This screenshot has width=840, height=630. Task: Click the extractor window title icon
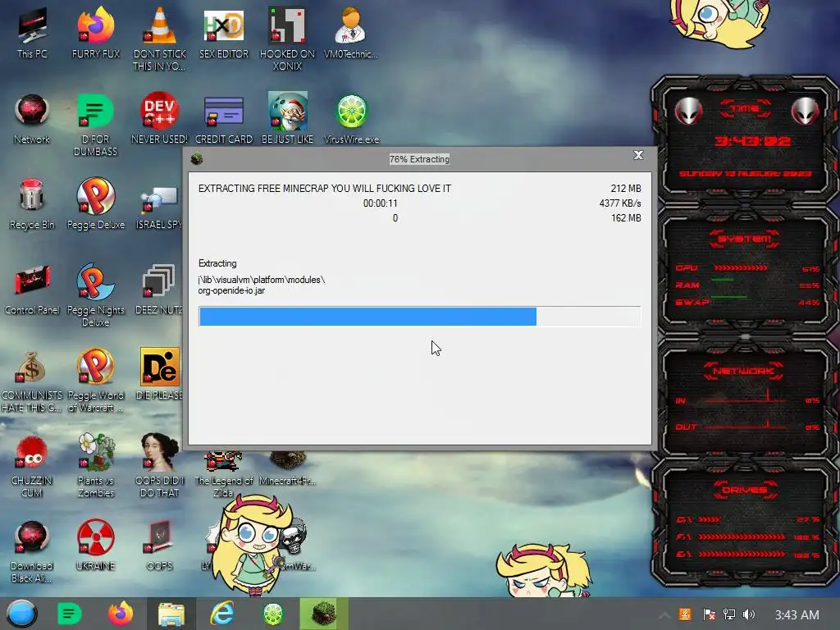(x=197, y=158)
